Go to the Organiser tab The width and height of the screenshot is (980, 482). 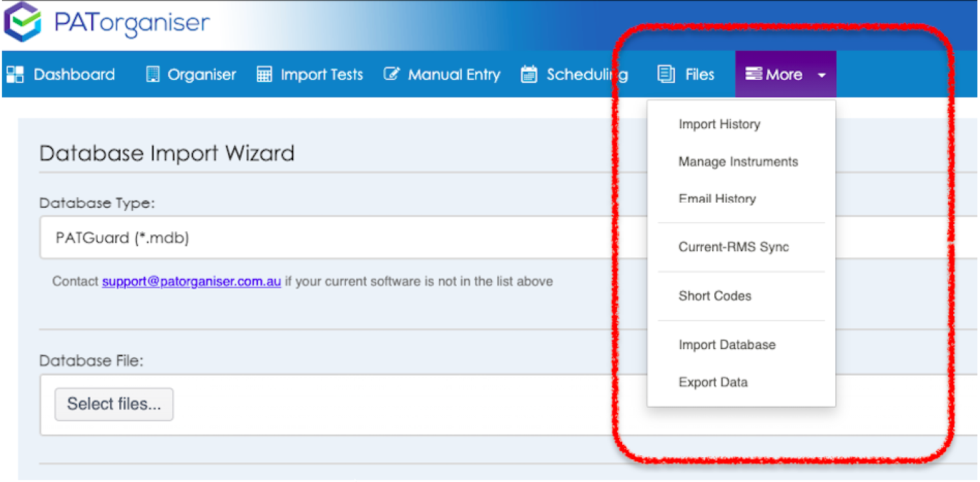(191, 74)
